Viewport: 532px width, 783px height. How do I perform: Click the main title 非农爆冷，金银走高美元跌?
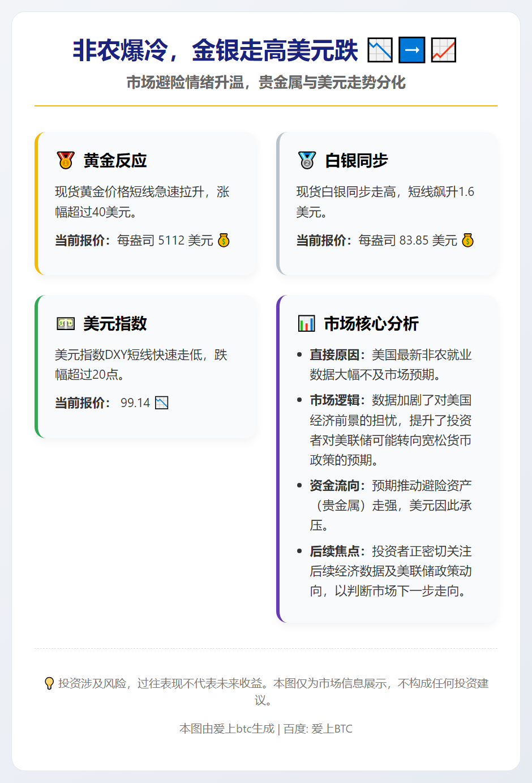(216, 50)
